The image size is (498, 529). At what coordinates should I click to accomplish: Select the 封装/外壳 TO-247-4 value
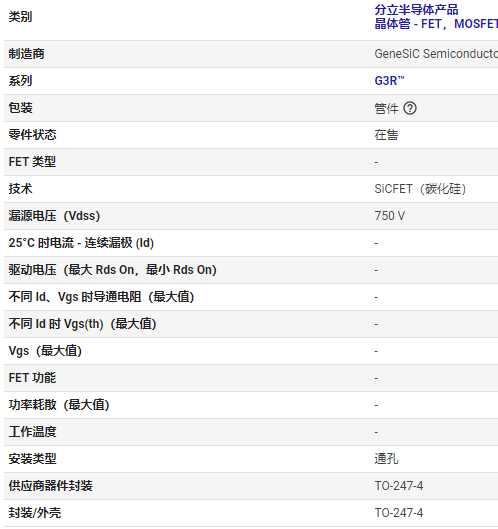point(399,513)
